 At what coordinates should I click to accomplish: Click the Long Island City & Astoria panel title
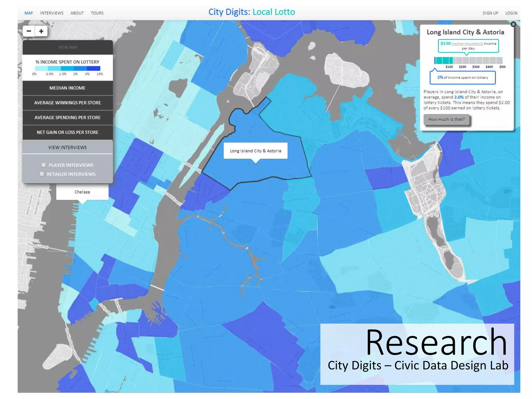click(x=465, y=32)
